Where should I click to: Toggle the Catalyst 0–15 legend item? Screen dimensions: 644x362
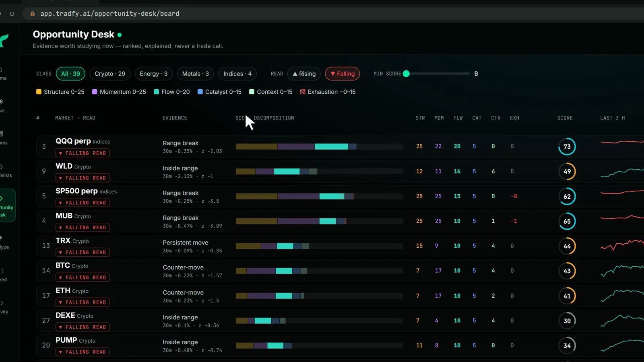click(x=219, y=92)
